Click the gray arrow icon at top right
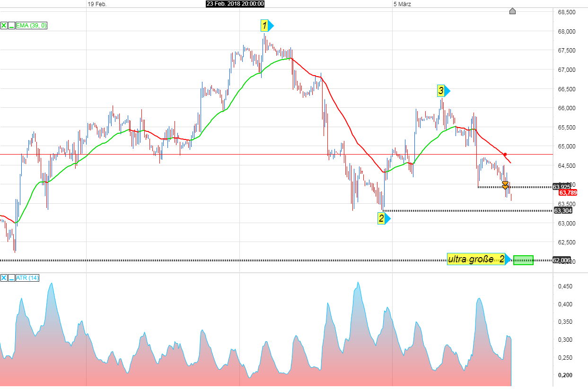The width and height of the screenshot is (588, 389). point(513,11)
